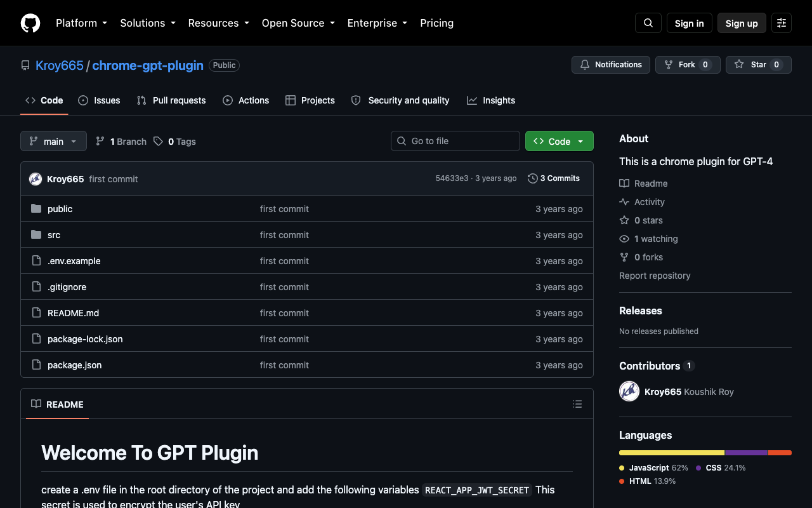
Task: View 0 forks in About section
Action: [x=641, y=257]
